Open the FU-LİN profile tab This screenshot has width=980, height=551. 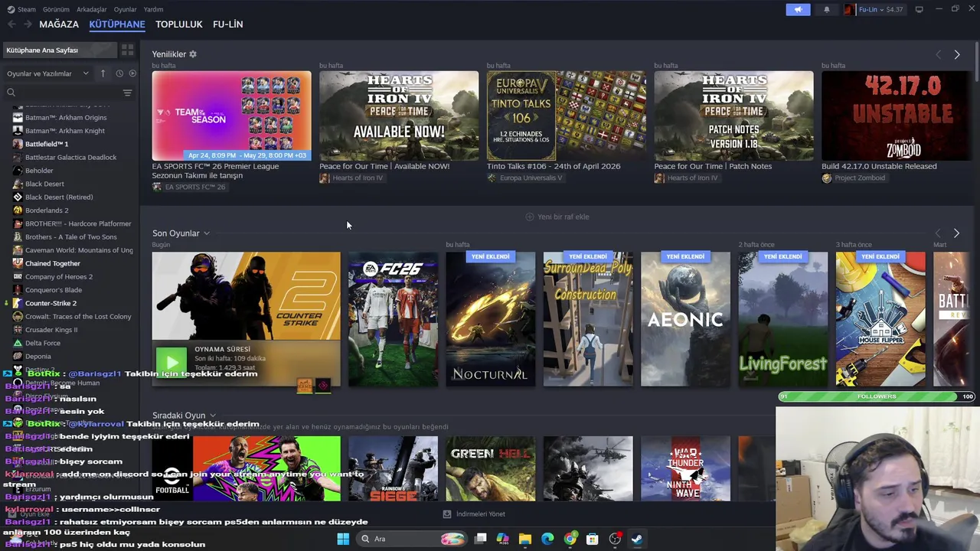pyautogui.click(x=227, y=24)
